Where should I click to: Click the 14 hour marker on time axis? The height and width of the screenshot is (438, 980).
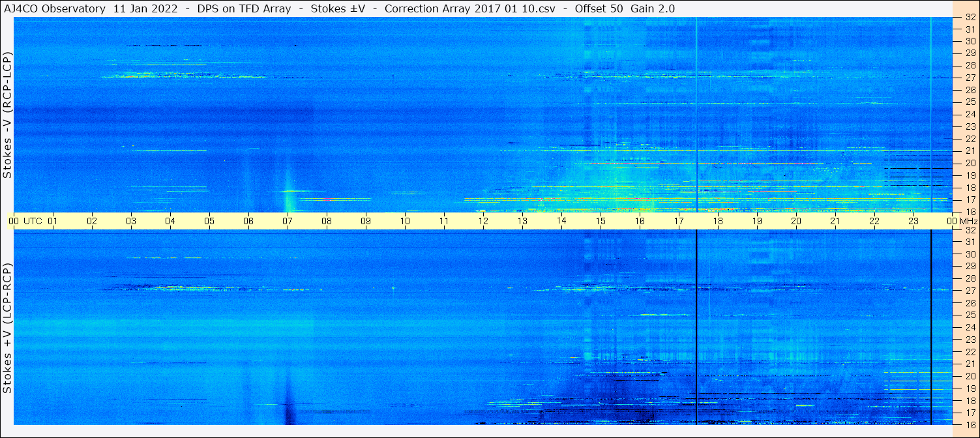point(561,221)
